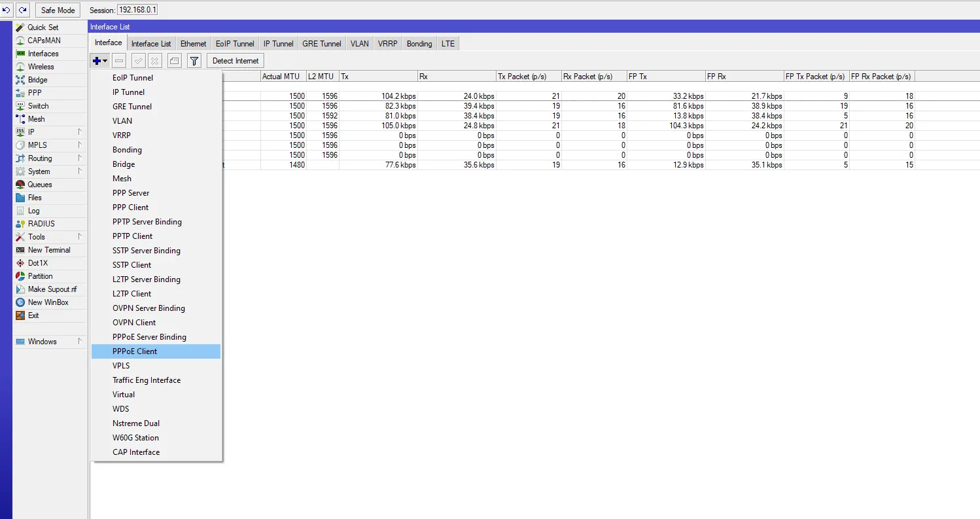Click the blue plus add dropdown
The height and width of the screenshot is (519, 980).
pos(99,61)
